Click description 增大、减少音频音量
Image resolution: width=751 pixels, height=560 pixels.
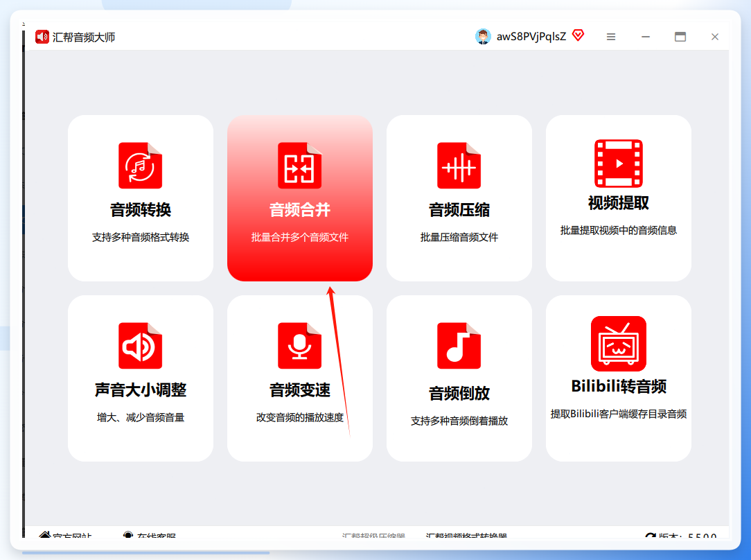pyautogui.click(x=141, y=417)
